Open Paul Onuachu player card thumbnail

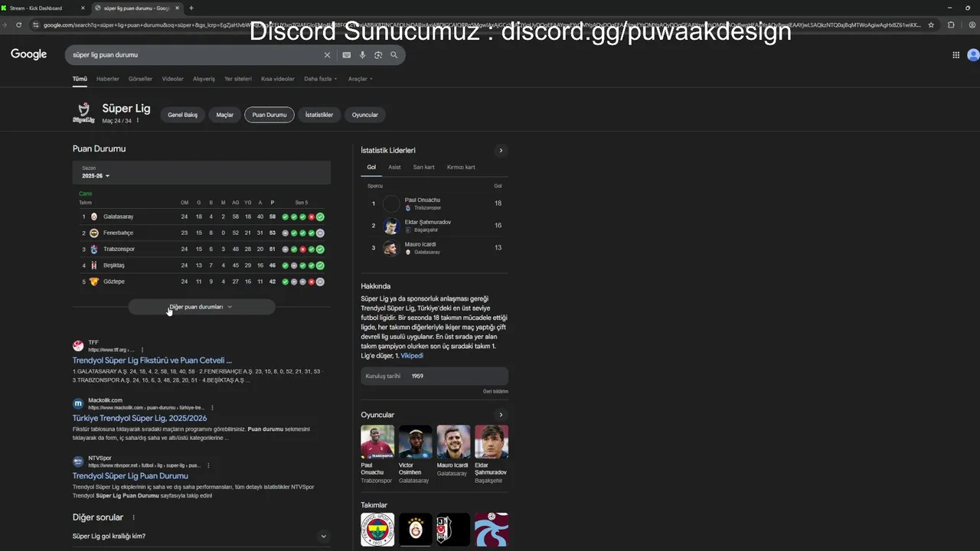click(377, 442)
